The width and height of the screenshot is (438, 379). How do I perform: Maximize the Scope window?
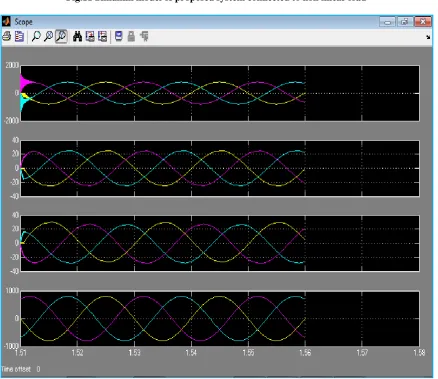(x=404, y=22)
